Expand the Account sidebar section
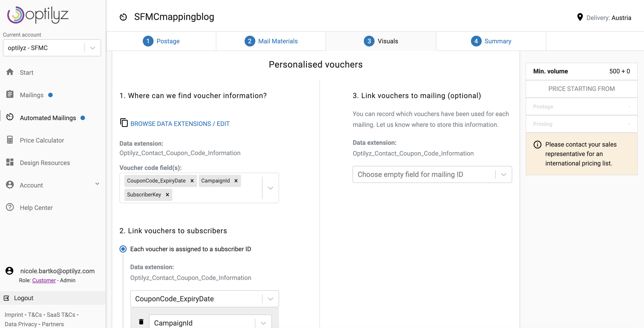This screenshot has height=328, width=644. click(97, 184)
